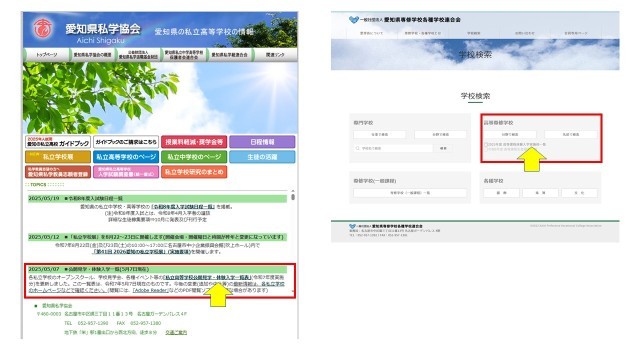The image size is (640, 360).
Task: Open the green 私立中学校のページ button
Action: [x=194, y=157]
